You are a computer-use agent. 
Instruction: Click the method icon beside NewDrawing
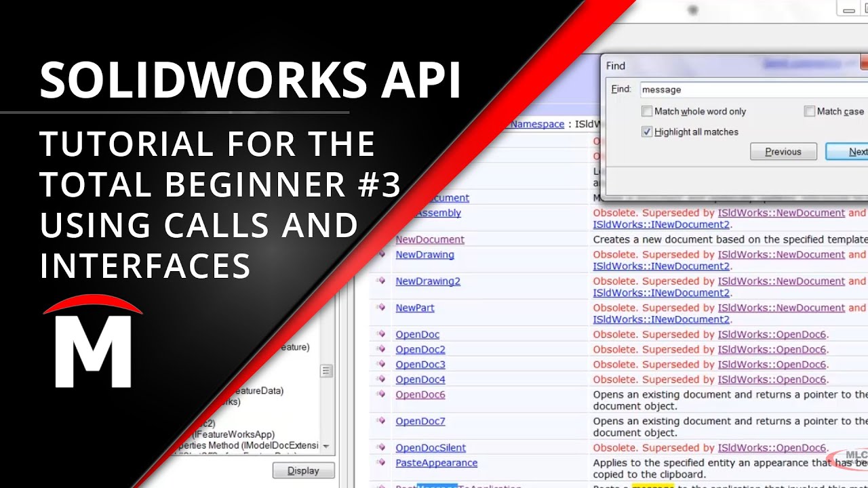pyautogui.click(x=380, y=255)
